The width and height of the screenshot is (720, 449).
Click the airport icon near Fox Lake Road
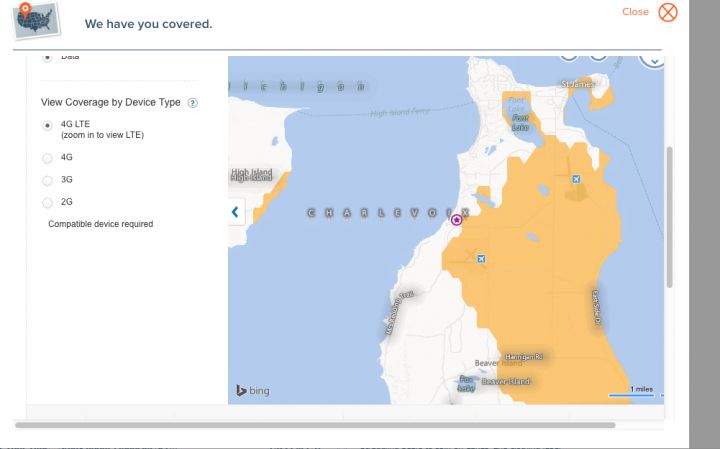[x=576, y=179]
